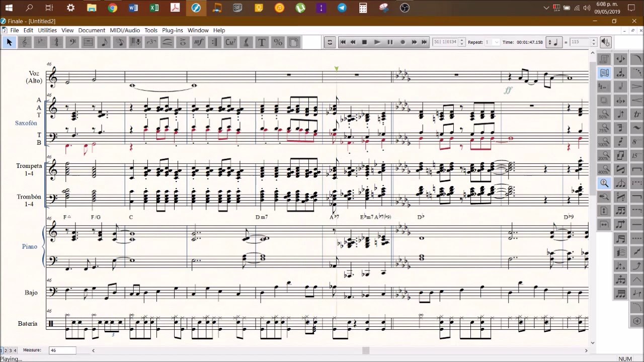The image size is (644, 362).
Task: Set zoom to 200% preset
Action: 604,155
